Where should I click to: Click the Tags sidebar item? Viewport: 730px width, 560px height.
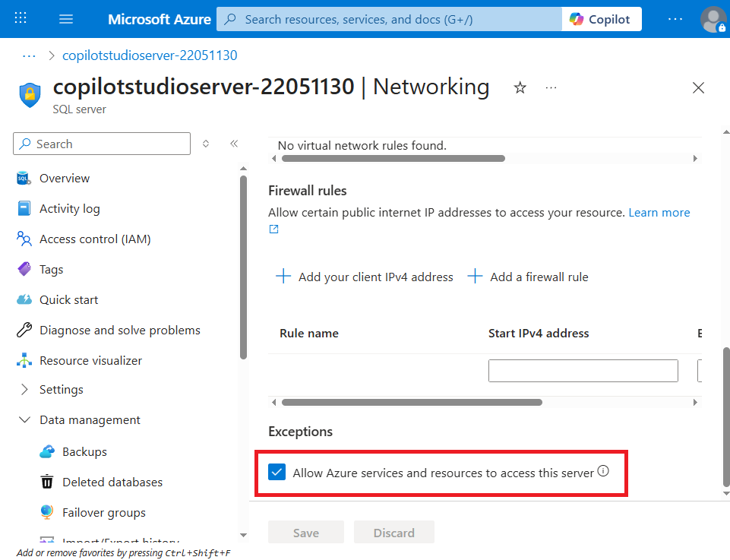pos(51,270)
